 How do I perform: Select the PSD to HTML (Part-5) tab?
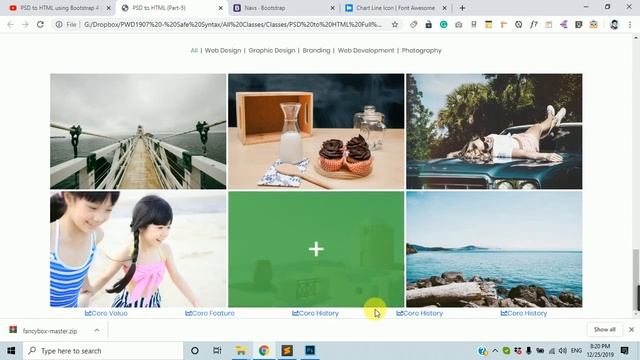pyautogui.click(x=171, y=8)
